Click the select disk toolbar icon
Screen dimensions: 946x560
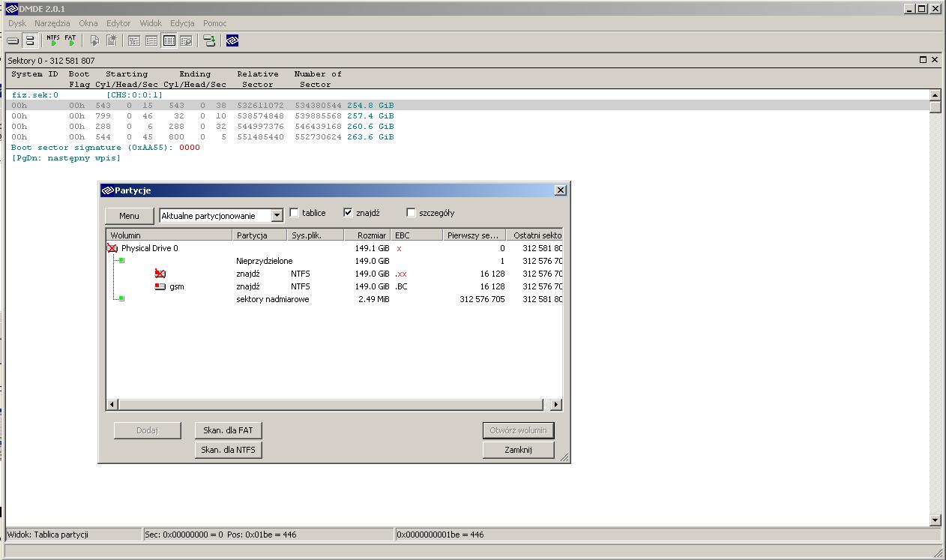click(13, 40)
